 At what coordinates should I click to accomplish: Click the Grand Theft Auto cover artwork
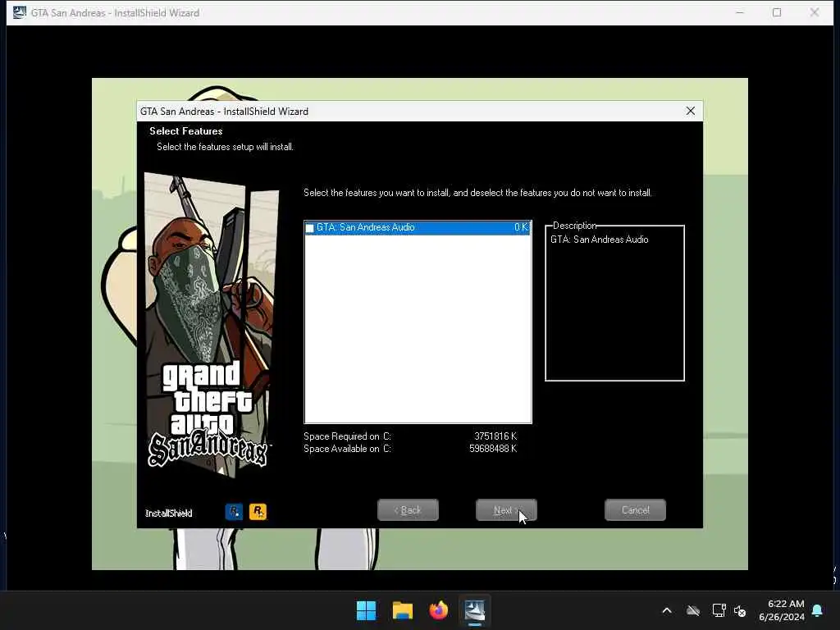click(x=210, y=325)
